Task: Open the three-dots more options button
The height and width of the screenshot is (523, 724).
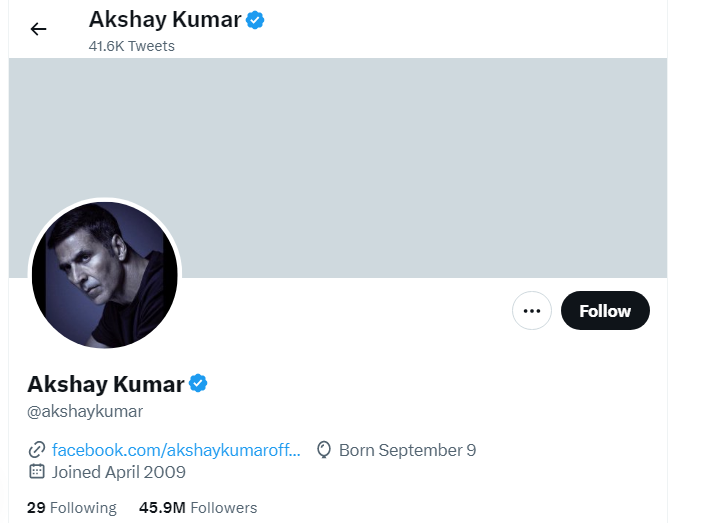Action: tap(532, 311)
